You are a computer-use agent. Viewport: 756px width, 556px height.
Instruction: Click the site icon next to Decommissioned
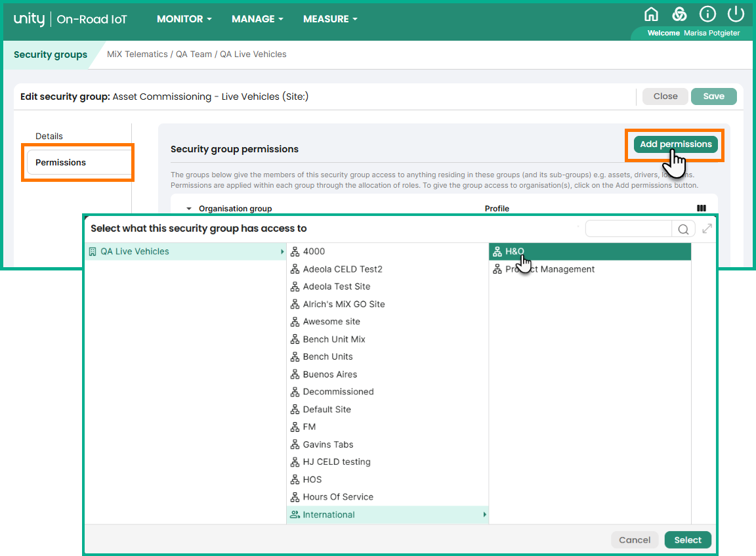click(295, 391)
